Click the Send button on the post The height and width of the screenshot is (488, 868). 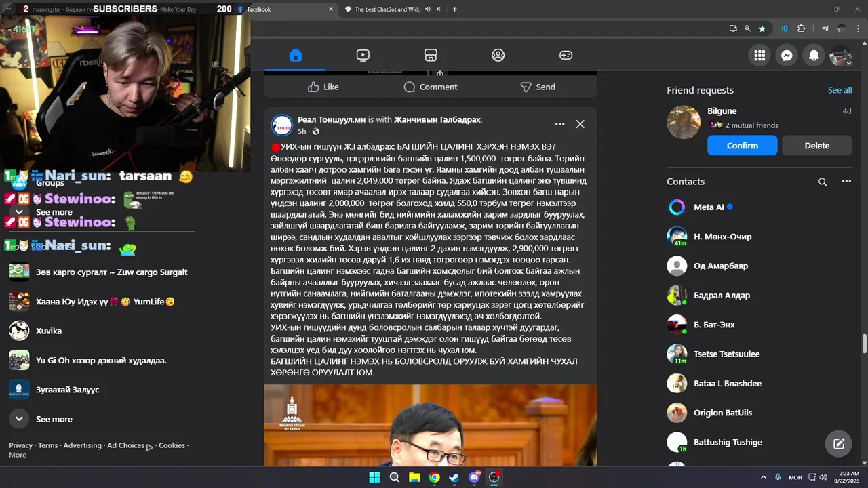pos(538,87)
